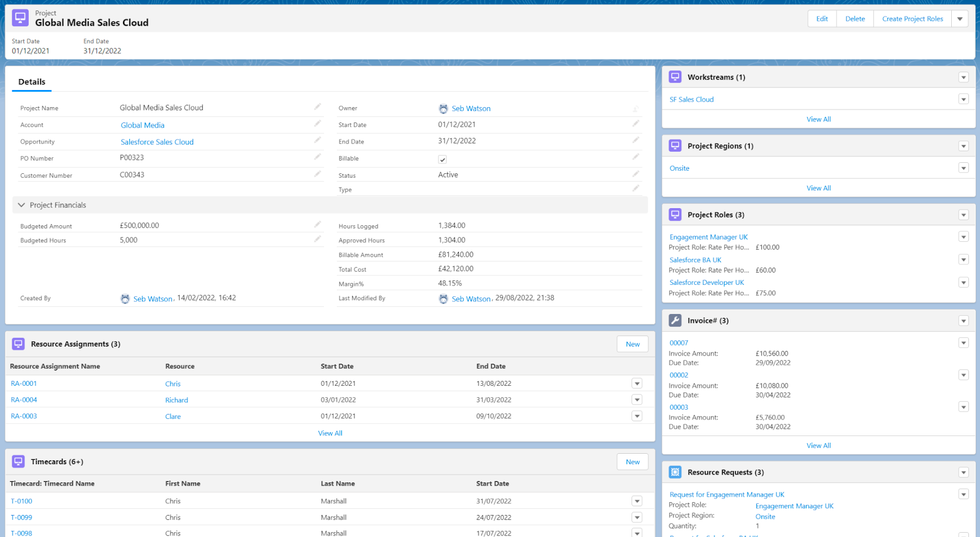Open the Global Media account link
The width and height of the screenshot is (980, 537).
[x=143, y=125]
